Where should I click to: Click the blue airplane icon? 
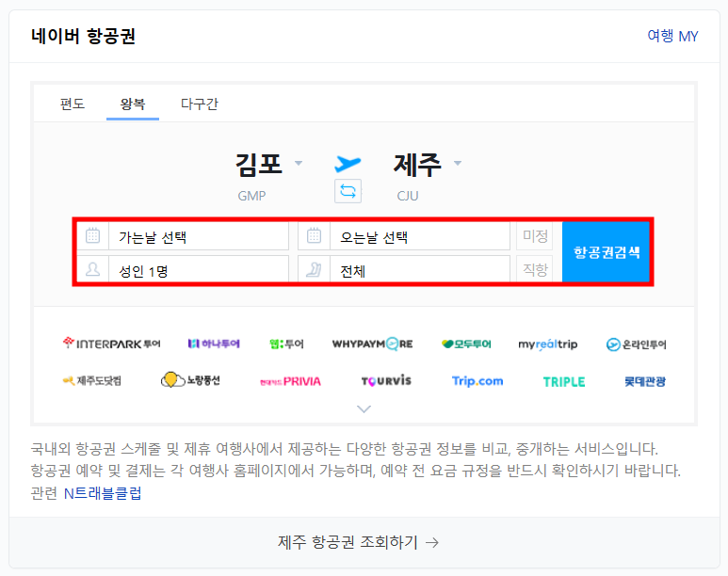(348, 164)
